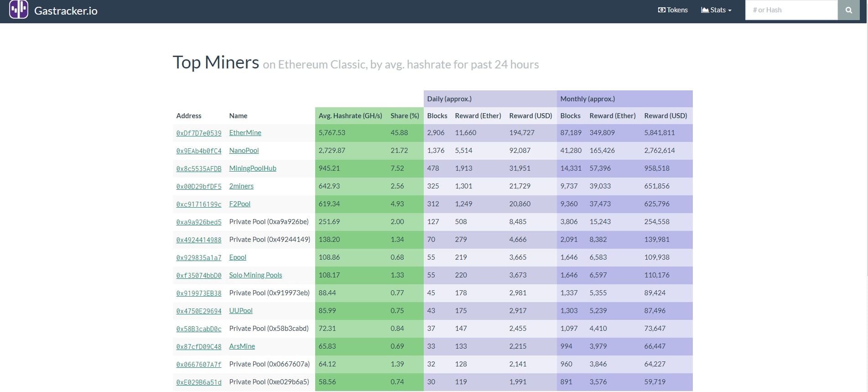Screen dimensions: 868x392
Task: Visit the ArsMine link
Action: pyautogui.click(x=242, y=346)
